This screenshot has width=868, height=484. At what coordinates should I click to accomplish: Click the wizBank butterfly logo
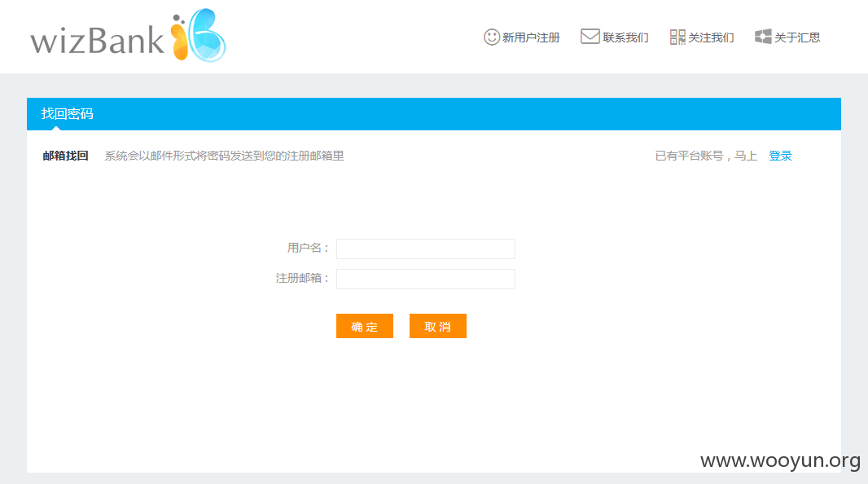pyautogui.click(x=198, y=35)
